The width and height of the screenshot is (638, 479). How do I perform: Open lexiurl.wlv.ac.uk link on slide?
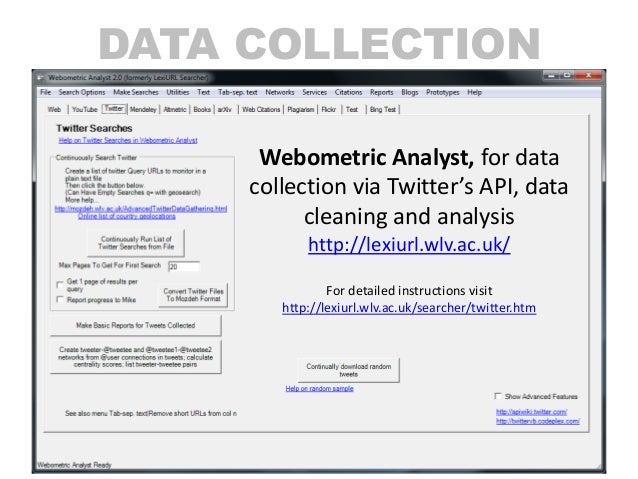[x=409, y=245]
